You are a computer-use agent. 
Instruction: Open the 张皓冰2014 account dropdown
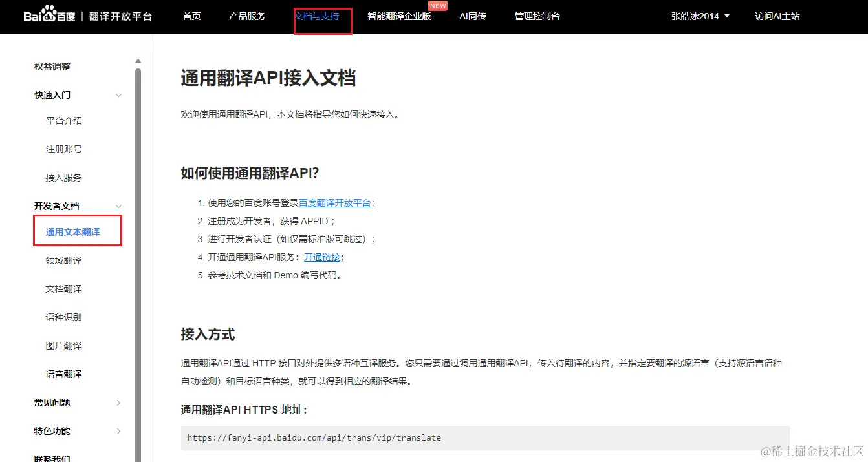pos(700,16)
